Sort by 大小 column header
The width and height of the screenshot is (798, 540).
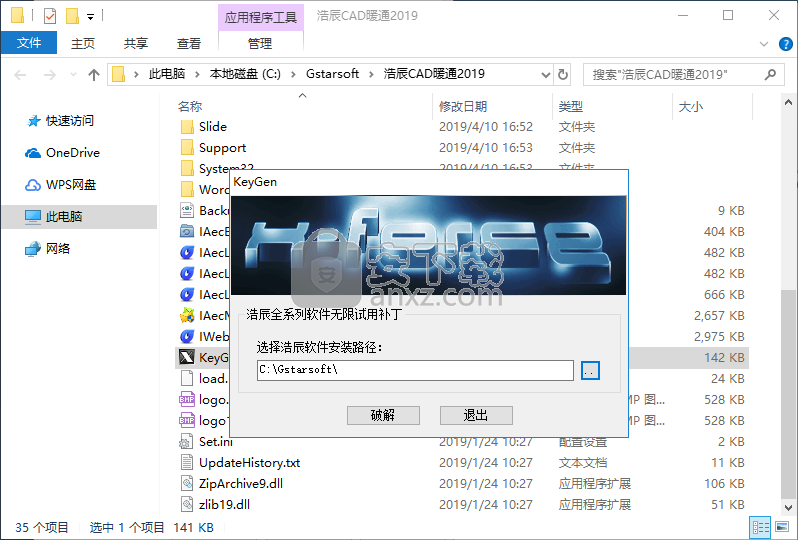[x=691, y=106]
